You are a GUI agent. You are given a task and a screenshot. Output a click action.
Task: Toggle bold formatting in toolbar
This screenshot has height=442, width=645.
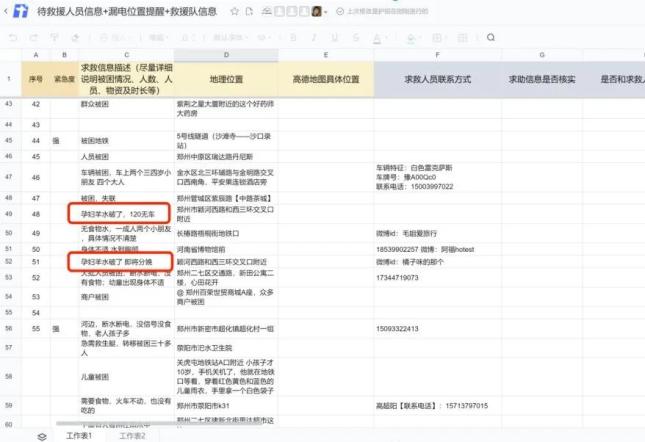point(294,37)
